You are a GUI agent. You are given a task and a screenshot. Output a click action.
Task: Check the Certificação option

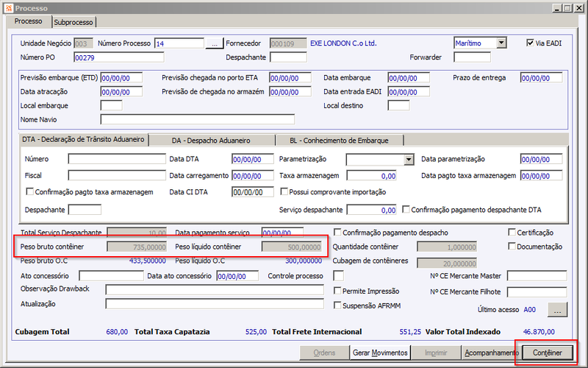point(512,233)
